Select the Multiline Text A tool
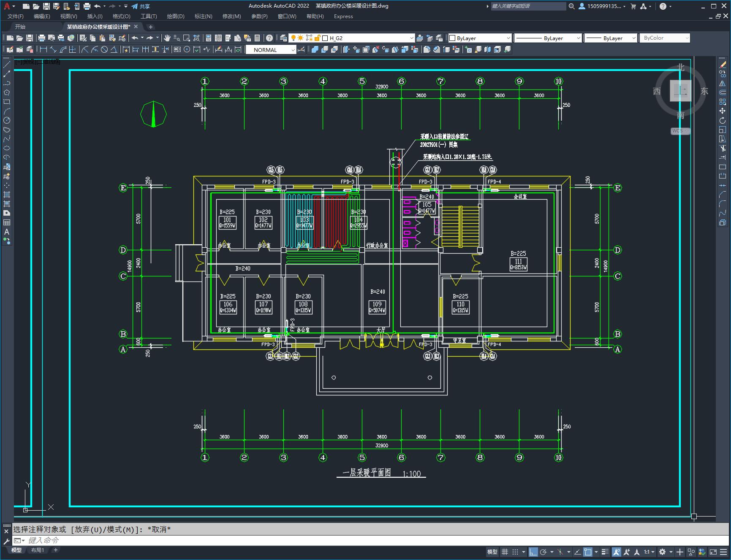 tap(7, 232)
